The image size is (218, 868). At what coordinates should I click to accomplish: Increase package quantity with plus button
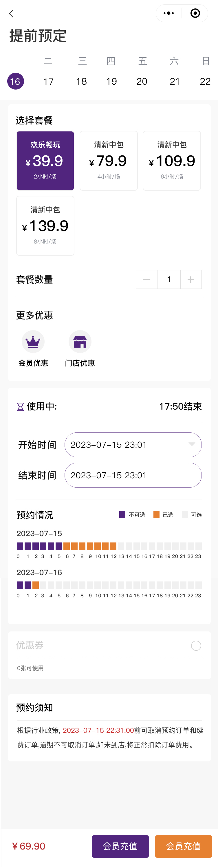point(191,279)
